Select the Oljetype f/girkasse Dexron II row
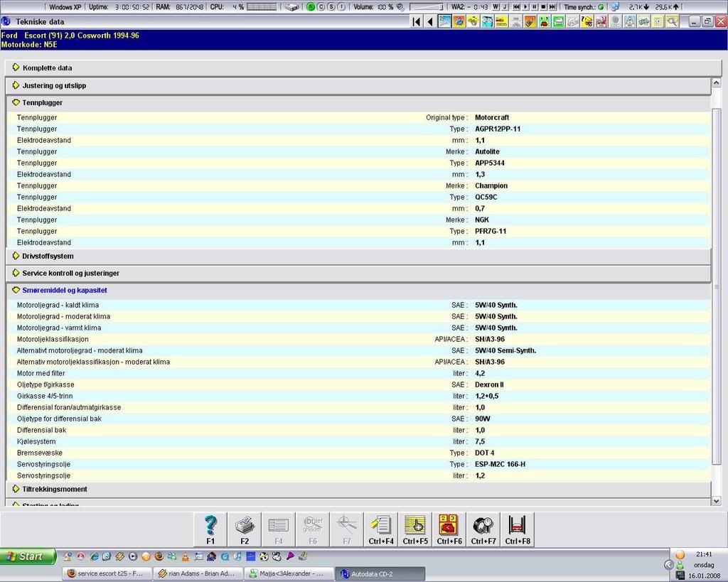The width and height of the screenshot is (728, 582). pyautogui.click(x=358, y=384)
